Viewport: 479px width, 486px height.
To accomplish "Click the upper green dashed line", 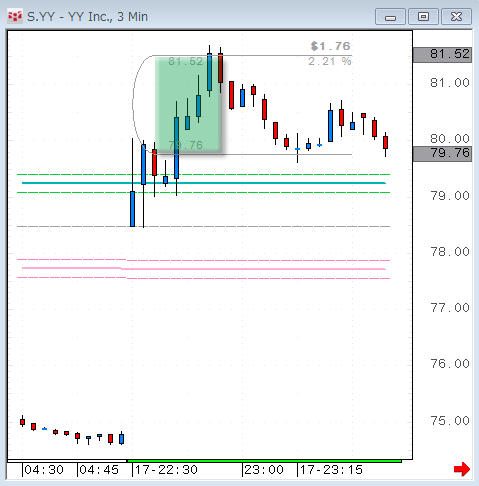I will point(203,174).
